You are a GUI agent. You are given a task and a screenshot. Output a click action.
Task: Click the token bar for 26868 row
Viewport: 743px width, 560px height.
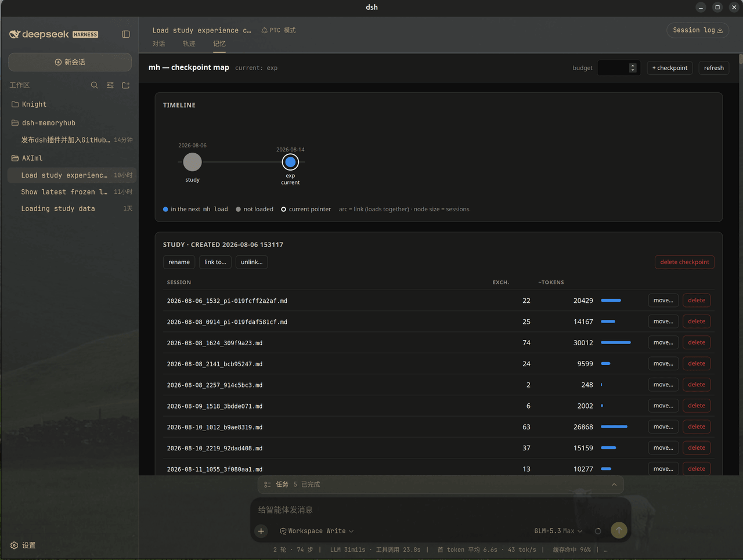pyautogui.click(x=614, y=427)
